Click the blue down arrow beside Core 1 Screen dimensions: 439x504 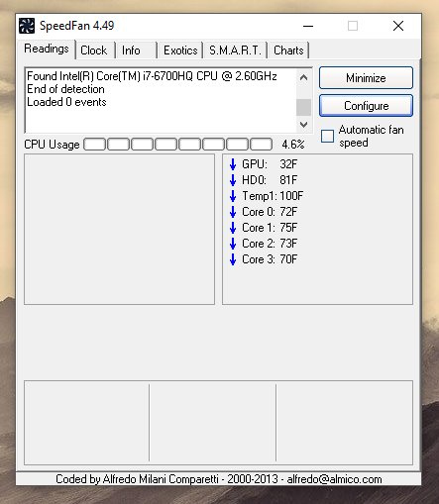233,228
